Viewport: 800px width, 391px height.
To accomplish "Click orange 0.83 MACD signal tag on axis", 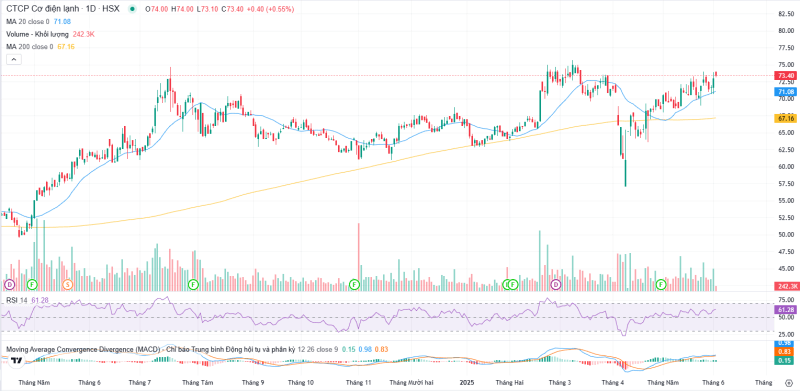I will pos(785,351).
